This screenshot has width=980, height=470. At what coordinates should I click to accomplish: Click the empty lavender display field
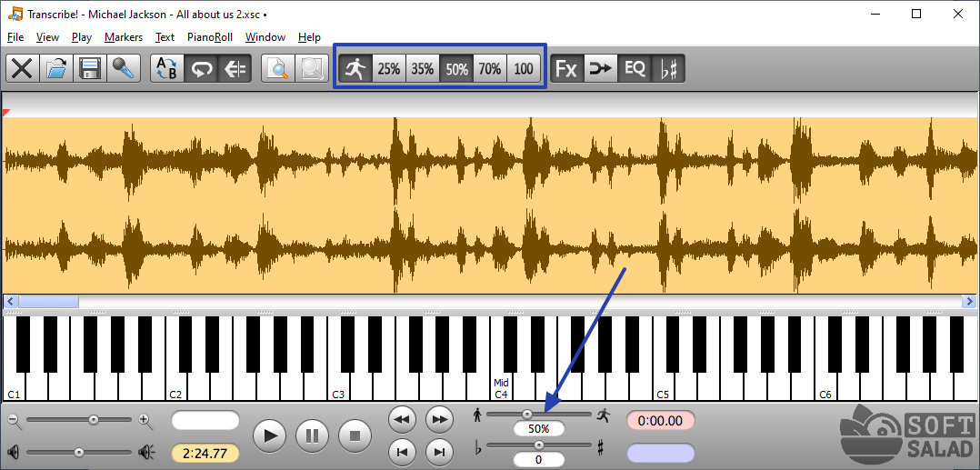(x=660, y=453)
